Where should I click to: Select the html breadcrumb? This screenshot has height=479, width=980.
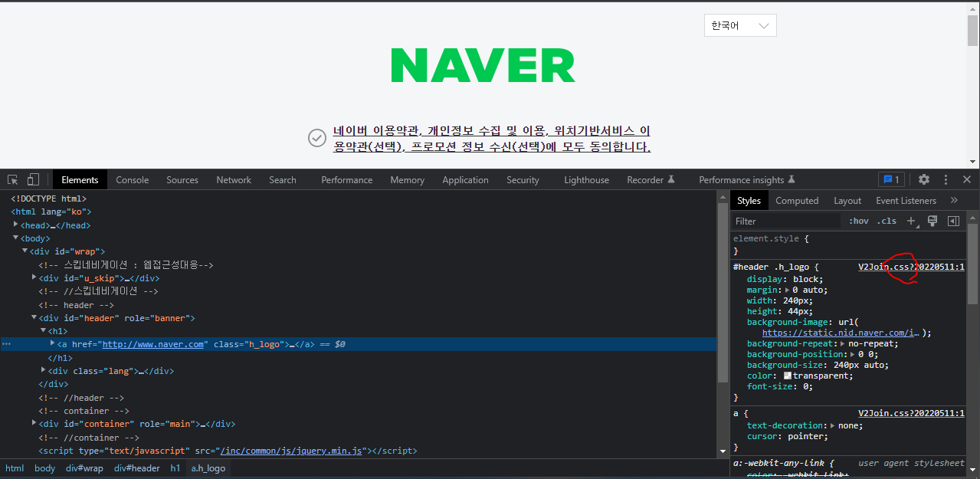click(15, 468)
